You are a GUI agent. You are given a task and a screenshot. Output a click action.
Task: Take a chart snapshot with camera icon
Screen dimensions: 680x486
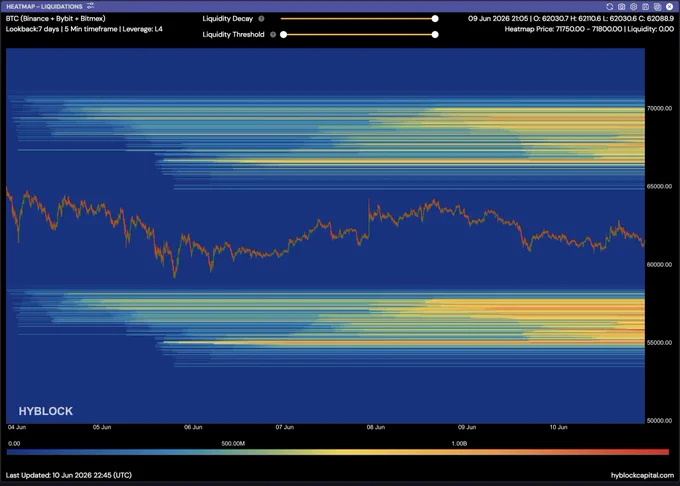tap(621, 7)
